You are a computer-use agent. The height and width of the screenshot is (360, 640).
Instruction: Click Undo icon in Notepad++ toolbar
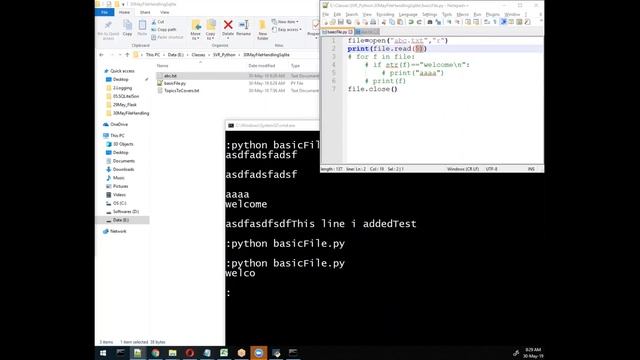411,22
